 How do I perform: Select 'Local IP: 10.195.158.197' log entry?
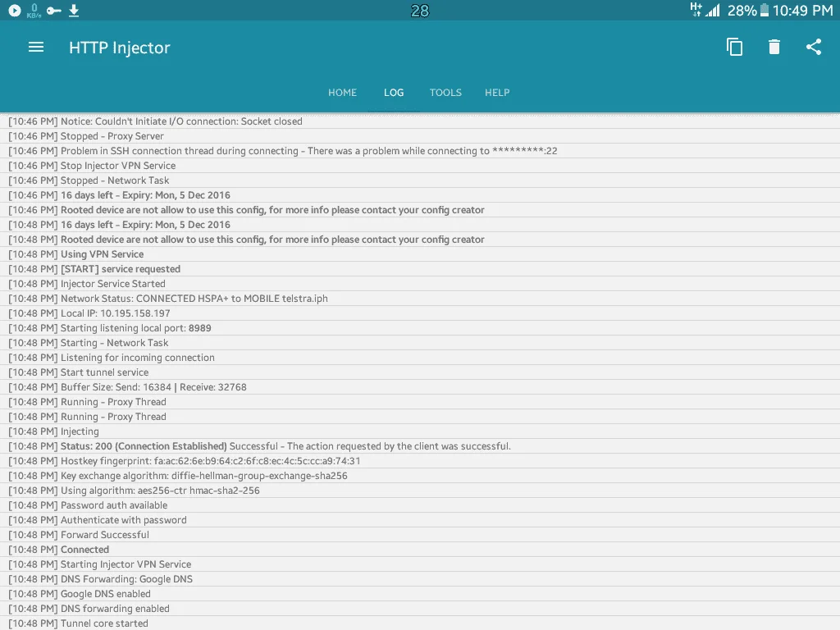(420, 313)
